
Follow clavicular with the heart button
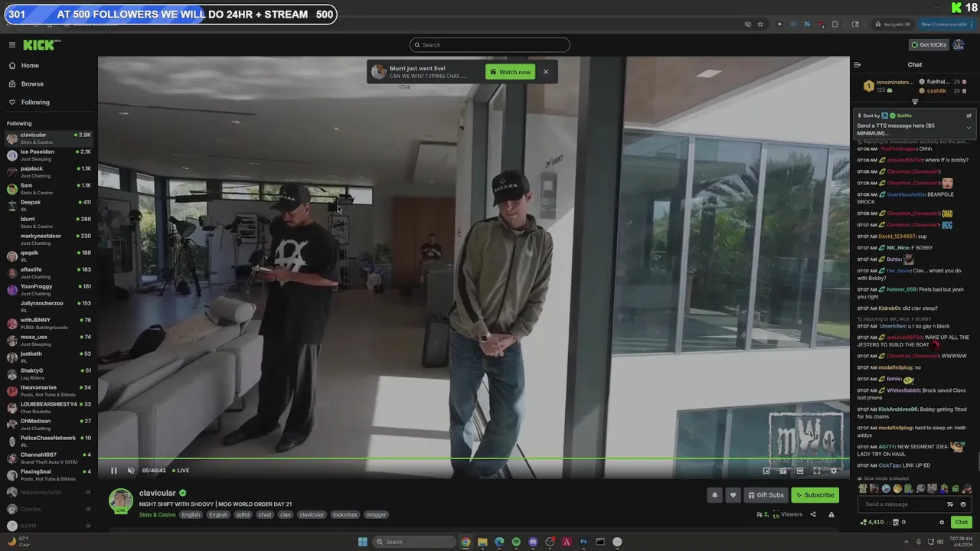733,495
